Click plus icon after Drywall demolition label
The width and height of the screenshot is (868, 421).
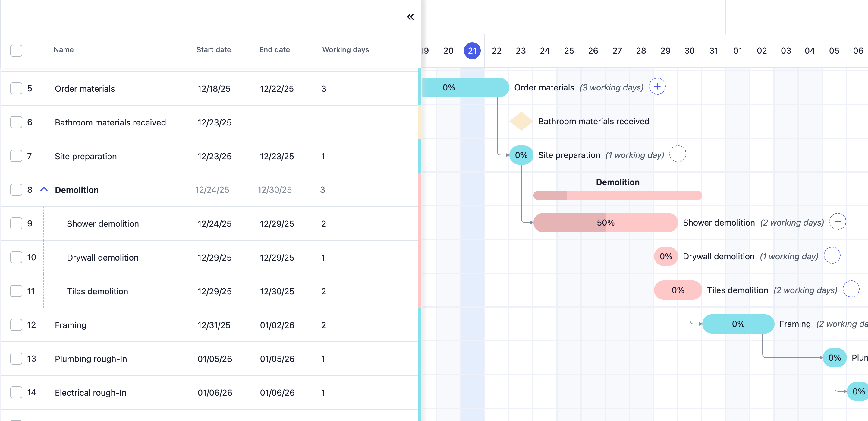pyautogui.click(x=832, y=255)
